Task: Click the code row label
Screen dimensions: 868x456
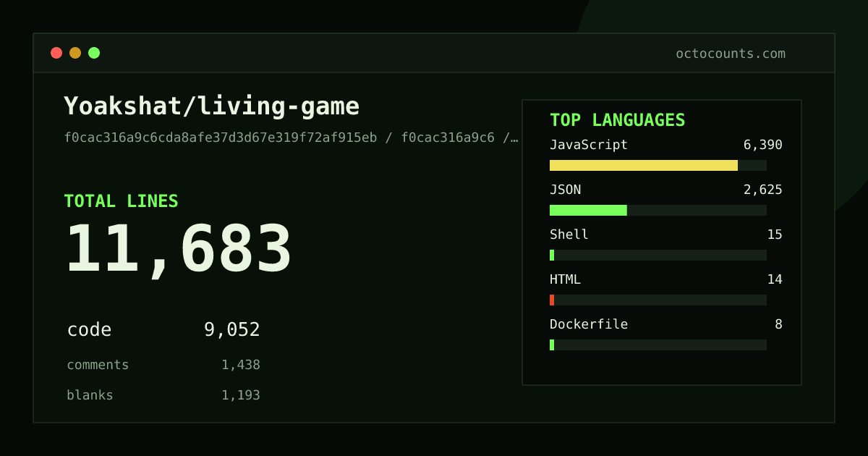Action: coord(89,330)
